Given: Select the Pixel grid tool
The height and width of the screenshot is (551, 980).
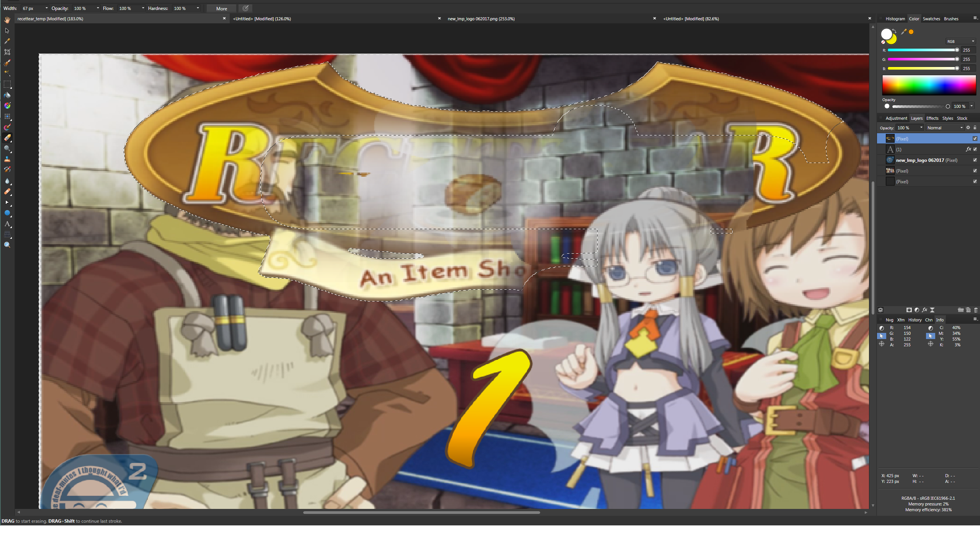Looking at the screenshot, I should pyautogui.click(x=7, y=116).
